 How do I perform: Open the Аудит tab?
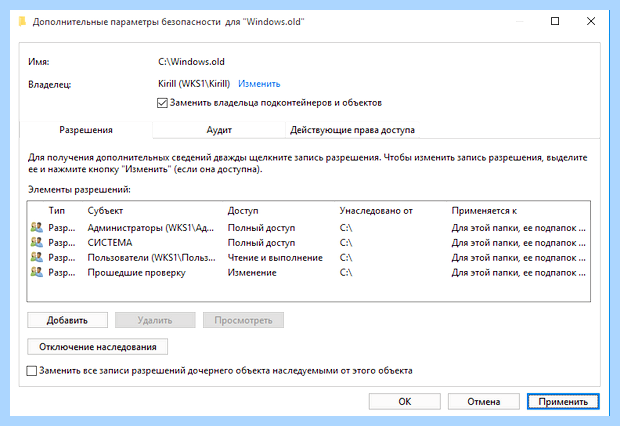click(219, 130)
